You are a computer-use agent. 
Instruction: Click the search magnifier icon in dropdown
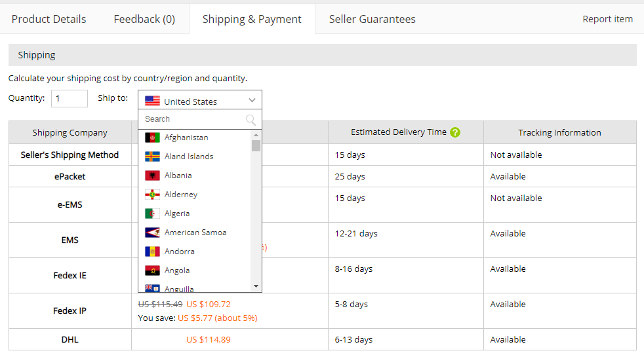[251, 119]
